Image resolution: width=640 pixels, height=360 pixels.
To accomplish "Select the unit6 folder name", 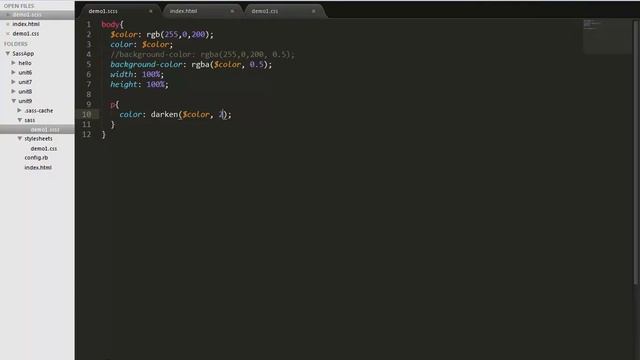I will pyautogui.click(x=25, y=72).
